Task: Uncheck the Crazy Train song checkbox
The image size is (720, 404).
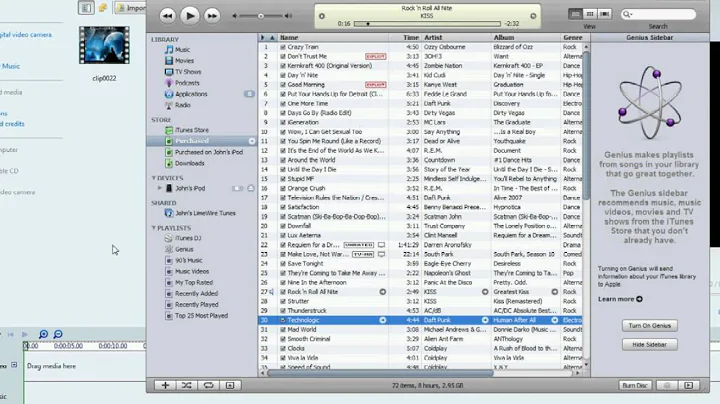Action: click(283, 47)
